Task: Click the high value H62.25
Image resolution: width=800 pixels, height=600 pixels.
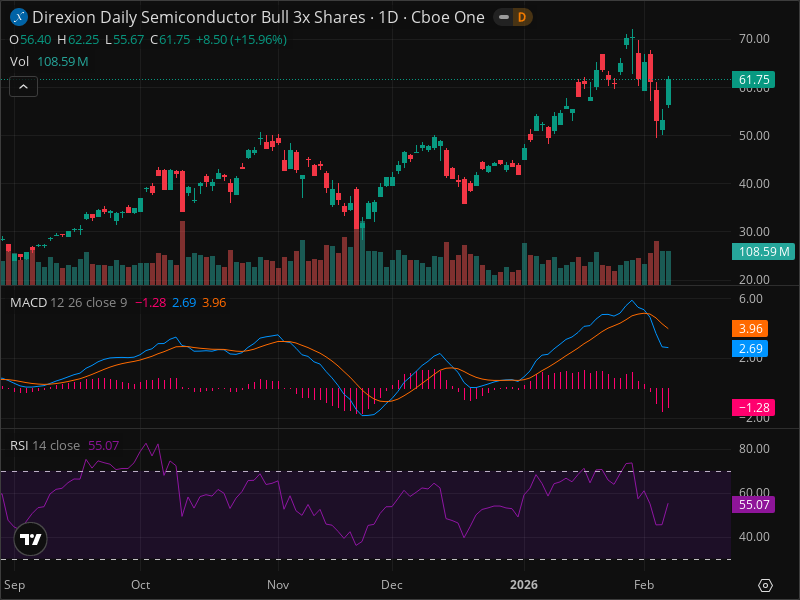Action: (x=78, y=40)
